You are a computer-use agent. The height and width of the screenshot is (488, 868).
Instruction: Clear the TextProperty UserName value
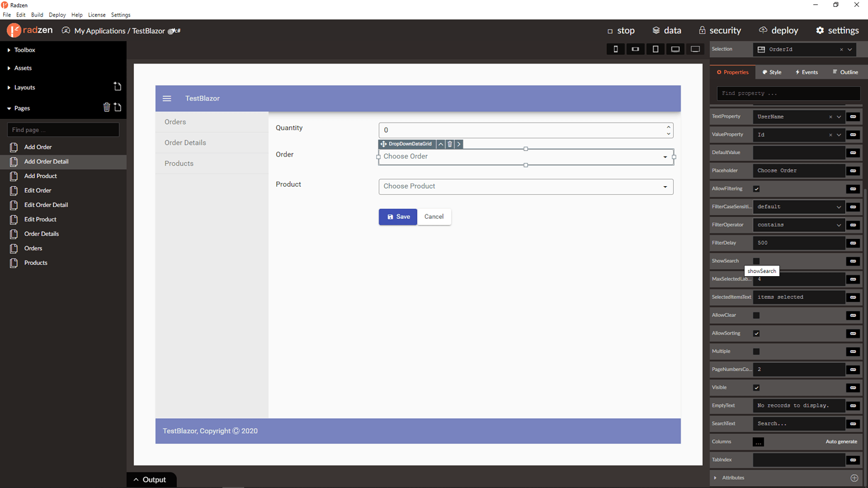click(830, 117)
